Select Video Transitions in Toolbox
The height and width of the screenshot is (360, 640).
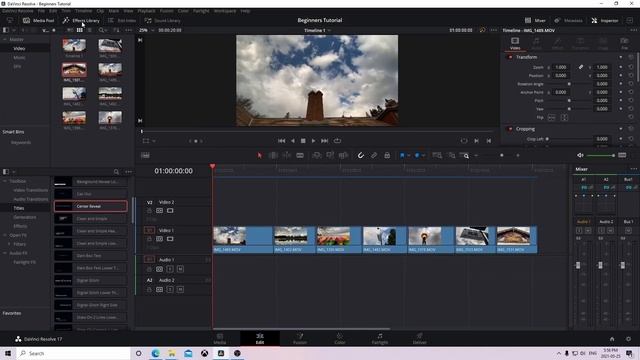tap(31, 190)
